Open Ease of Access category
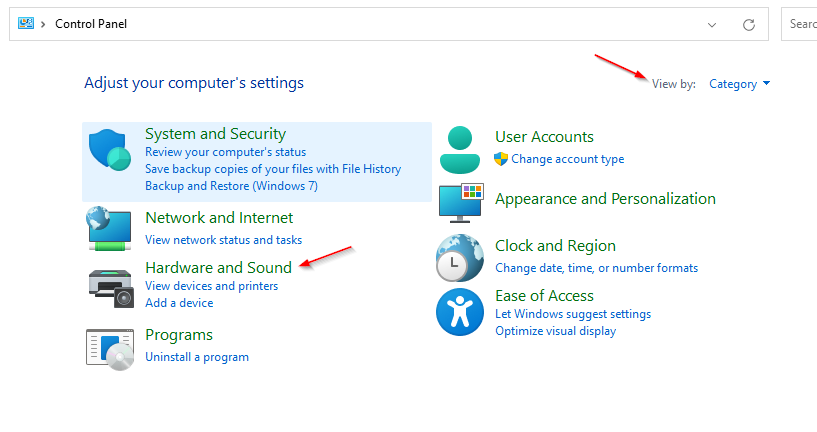The width and height of the screenshot is (817, 432). pyautogui.click(x=544, y=296)
